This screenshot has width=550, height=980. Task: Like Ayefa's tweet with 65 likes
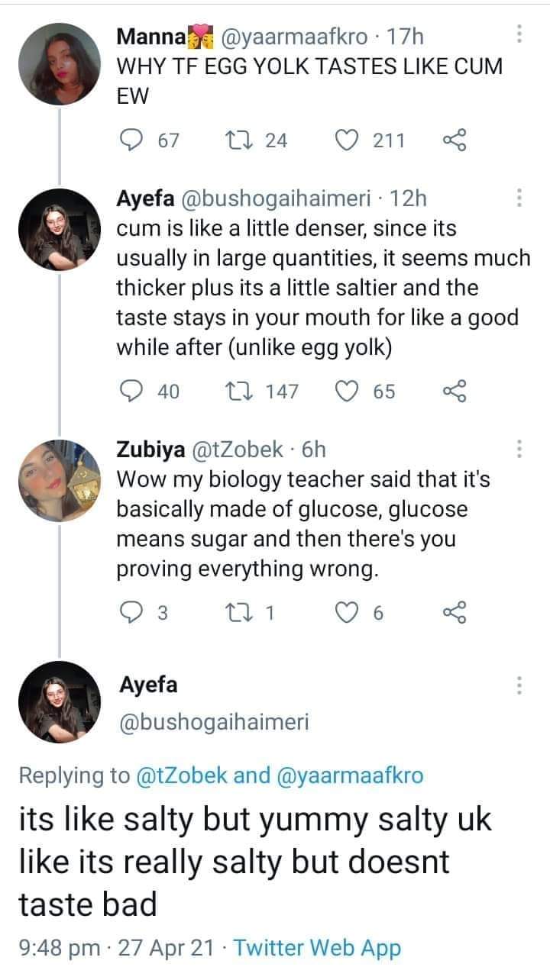(x=348, y=392)
